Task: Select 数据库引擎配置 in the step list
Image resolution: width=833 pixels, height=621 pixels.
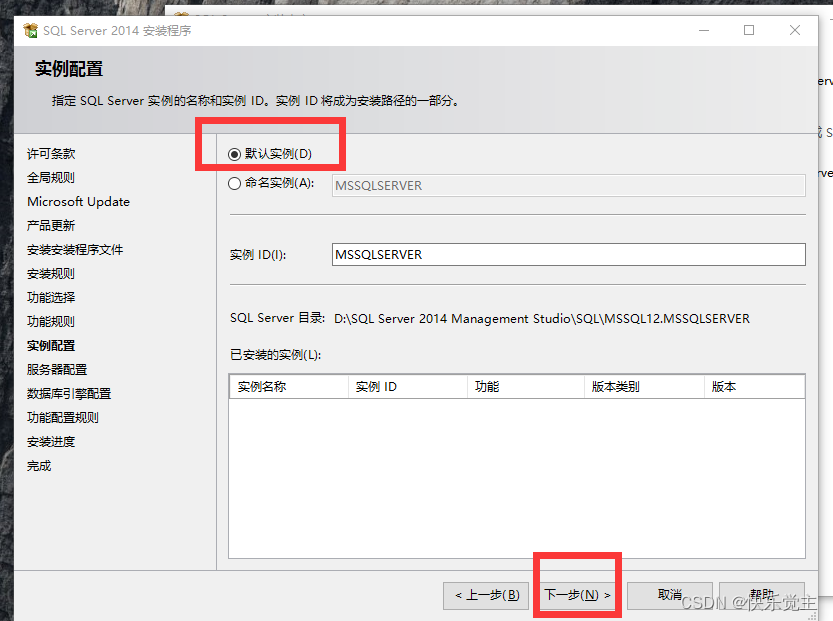Action: tap(69, 394)
